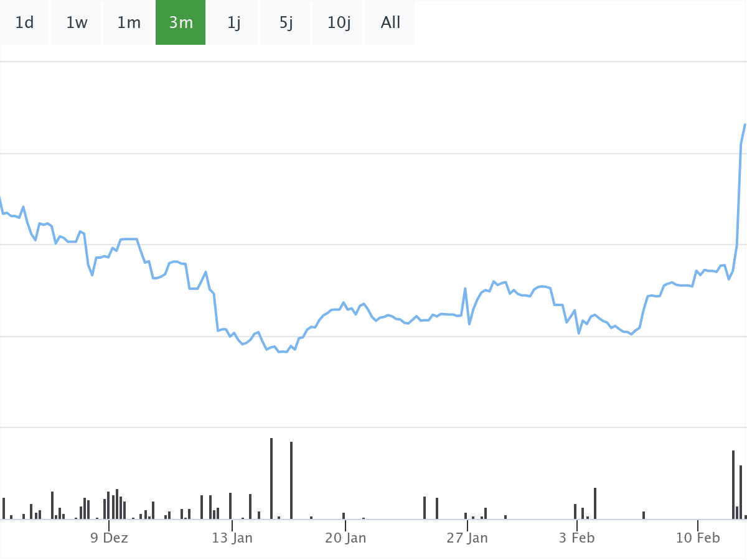Select the 10j time period
747x560 pixels.
click(x=339, y=23)
